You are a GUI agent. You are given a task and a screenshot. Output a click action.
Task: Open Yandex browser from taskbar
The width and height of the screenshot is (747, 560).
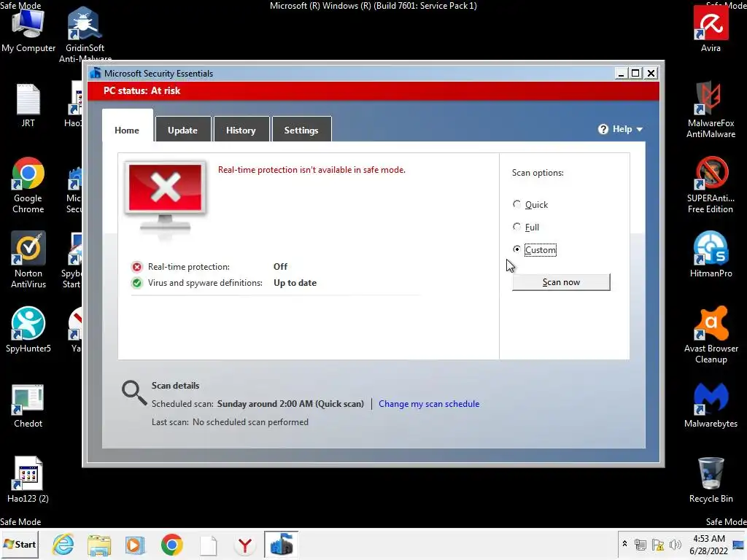(245, 545)
